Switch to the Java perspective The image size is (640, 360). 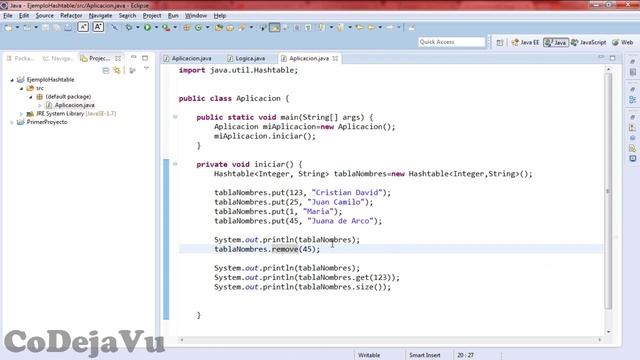point(556,42)
